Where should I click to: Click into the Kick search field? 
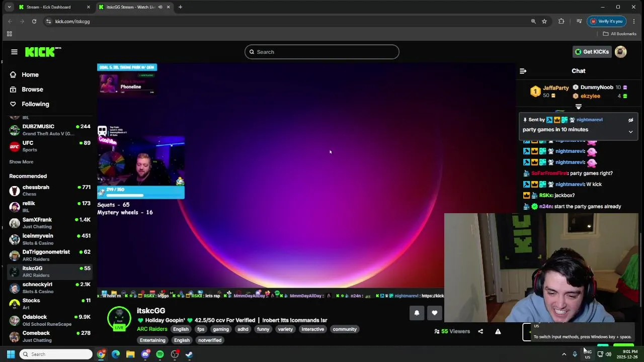click(x=322, y=52)
